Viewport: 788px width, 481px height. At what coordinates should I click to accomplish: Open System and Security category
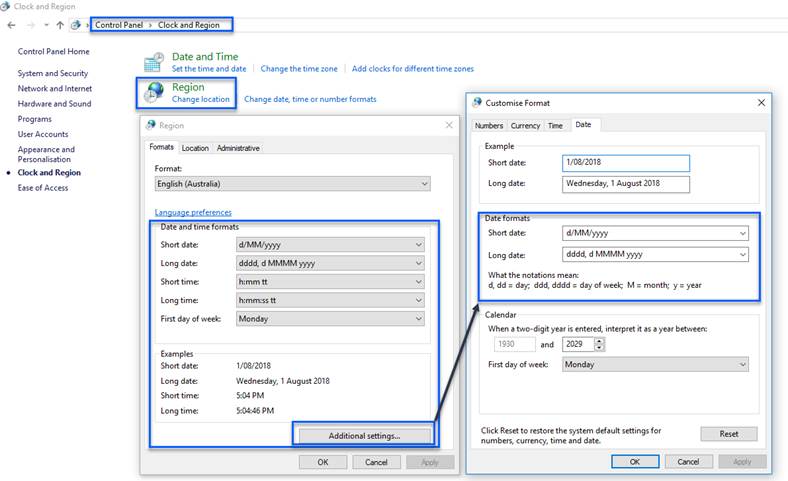pos(53,73)
